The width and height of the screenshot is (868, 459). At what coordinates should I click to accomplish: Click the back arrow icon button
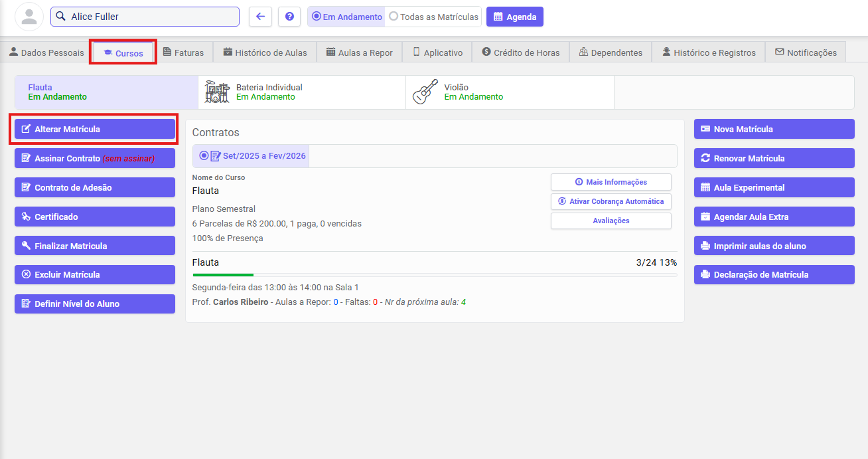[260, 17]
